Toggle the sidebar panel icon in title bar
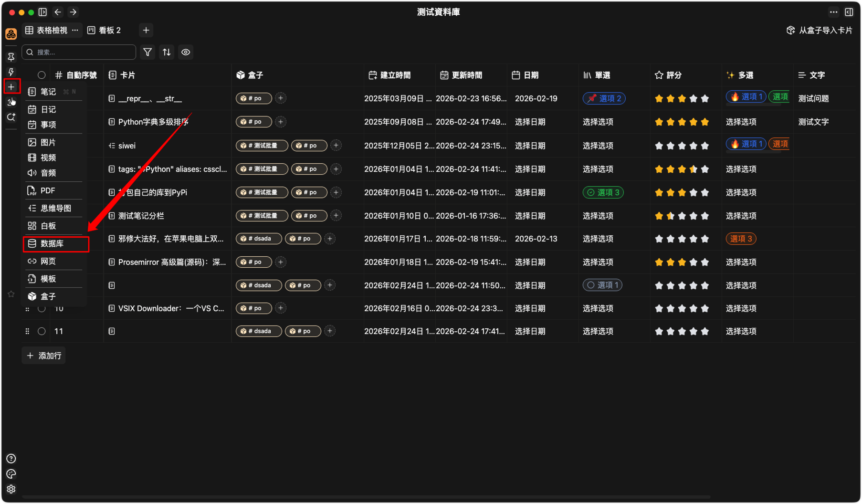The image size is (862, 504). 42,12
